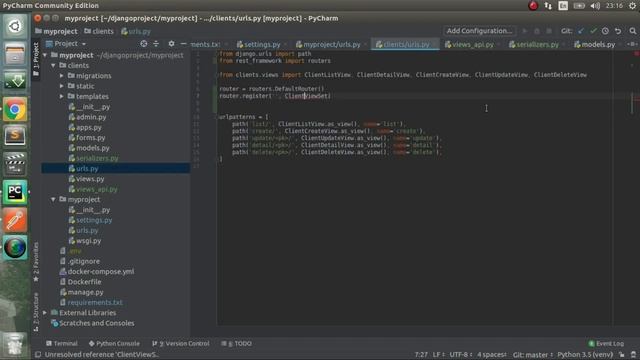This screenshot has width=640, height=360.
Task: Open the volume control in system tray
Action: tap(595, 6)
